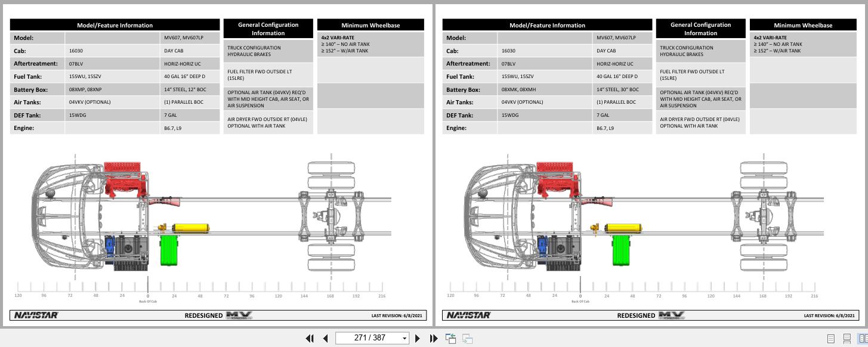Click '14" STEEL, 30" BOC' on right page
868x347 pixels.
pos(617,89)
